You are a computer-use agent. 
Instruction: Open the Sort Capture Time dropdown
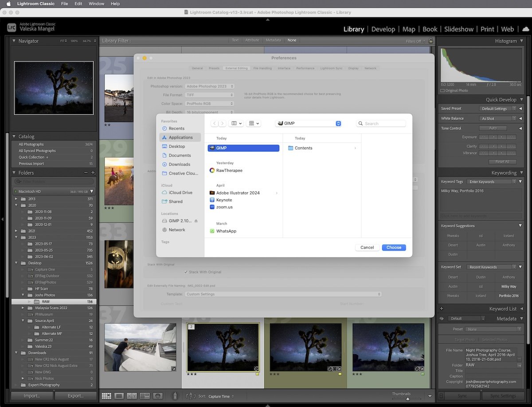tap(220, 396)
